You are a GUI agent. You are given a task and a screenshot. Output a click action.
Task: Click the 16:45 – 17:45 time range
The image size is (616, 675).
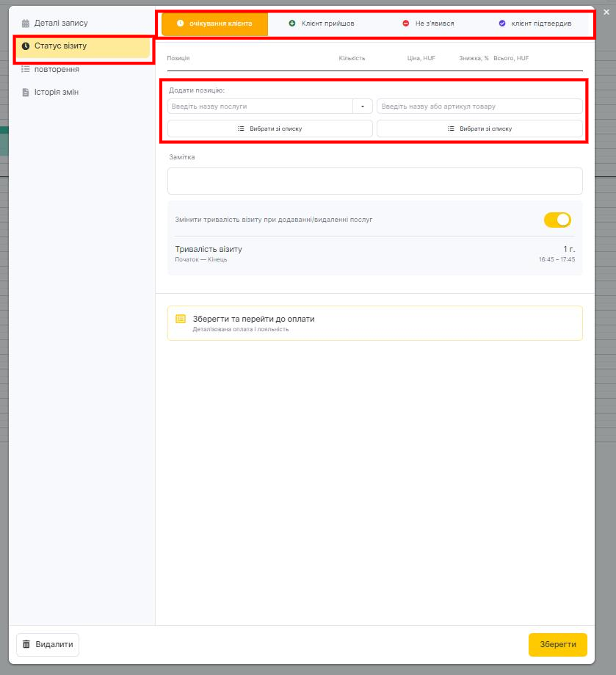(x=557, y=259)
